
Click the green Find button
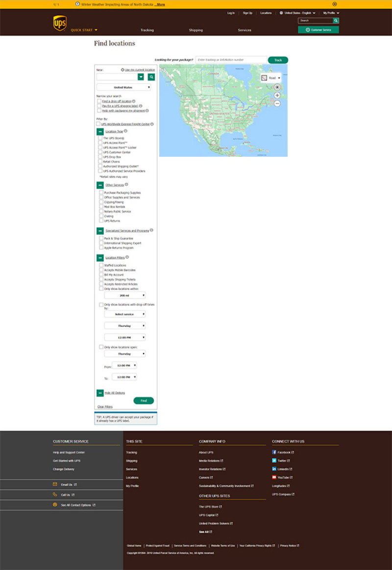point(144,400)
